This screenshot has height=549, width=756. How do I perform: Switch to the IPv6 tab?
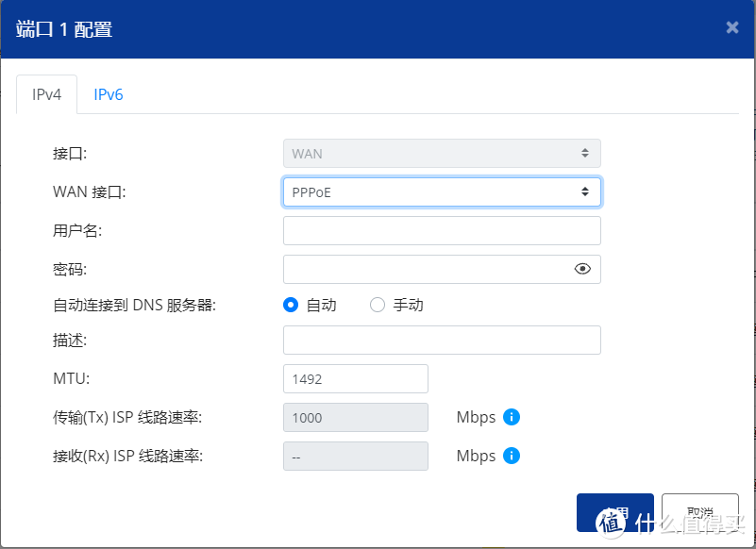coord(108,94)
